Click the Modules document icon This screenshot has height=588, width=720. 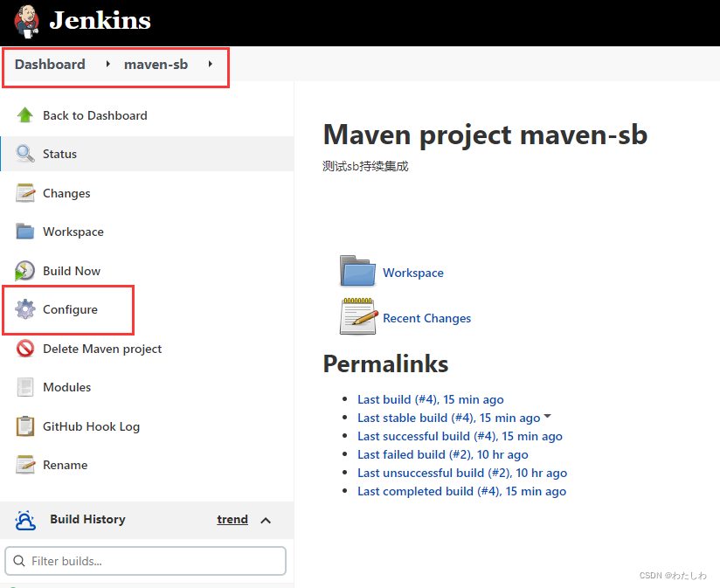click(24, 387)
